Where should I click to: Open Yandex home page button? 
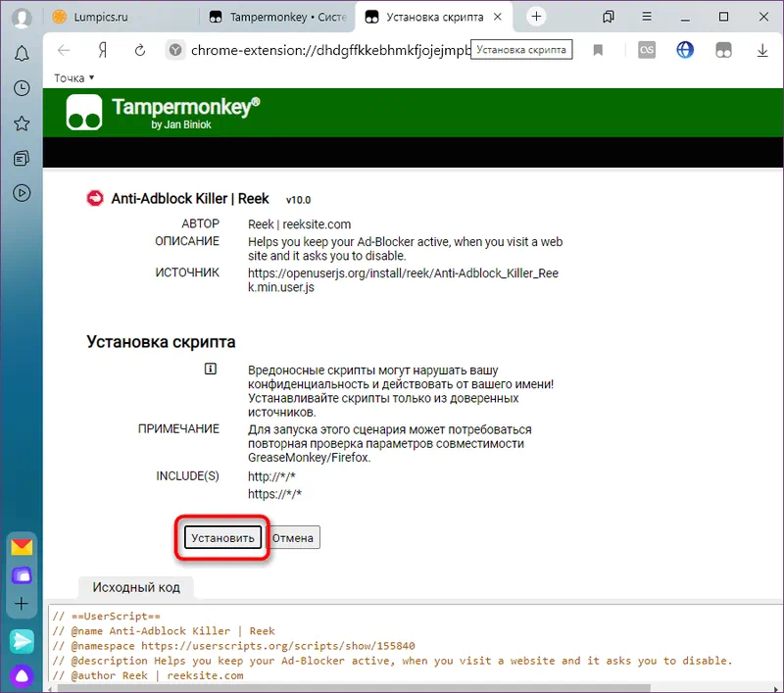coord(103,50)
